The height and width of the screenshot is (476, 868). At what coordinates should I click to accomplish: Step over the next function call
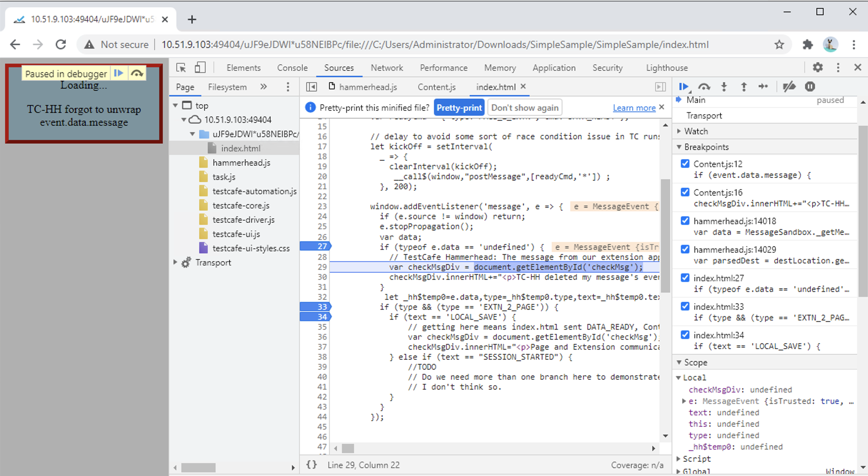tap(704, 86)
